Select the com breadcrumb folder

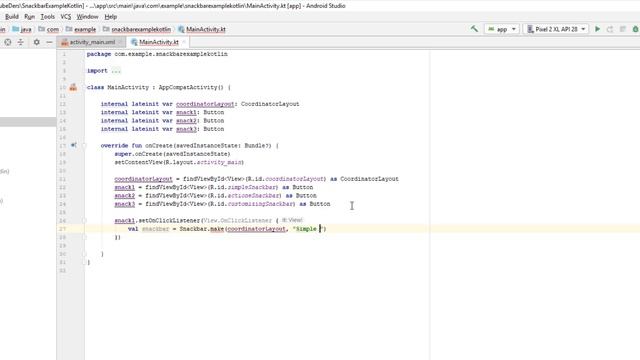click(49, 29)
